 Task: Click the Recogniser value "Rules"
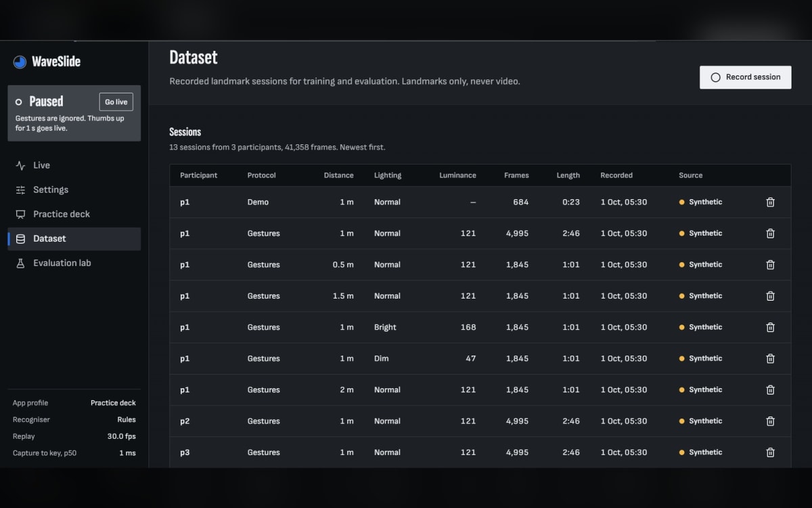tap(127, 420)
